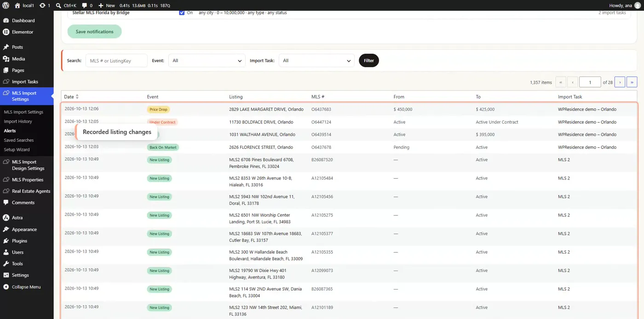
Task: Open MLS Import Design Settings icon
Action: click(x=6, y=162)
